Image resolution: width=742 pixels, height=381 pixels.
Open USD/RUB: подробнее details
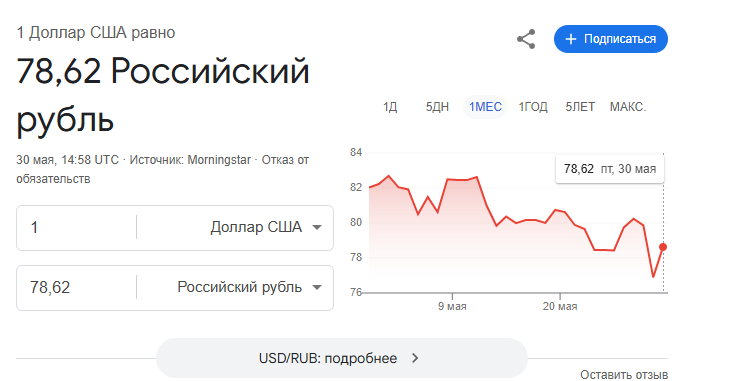(342, 358)
